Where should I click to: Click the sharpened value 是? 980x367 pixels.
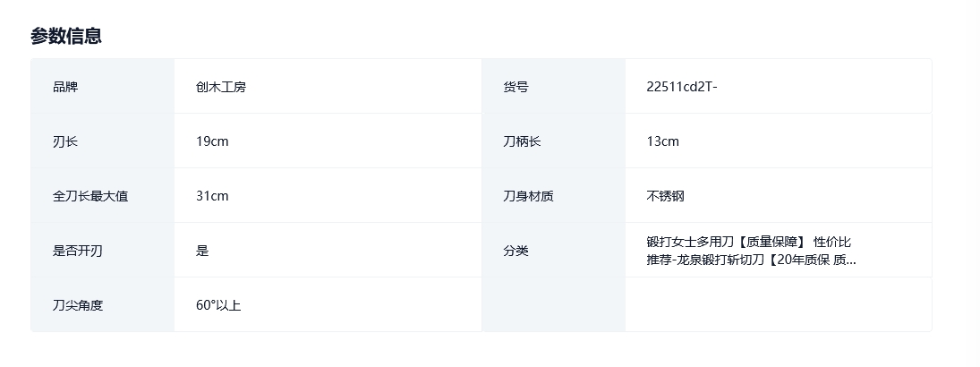[202, 251]
